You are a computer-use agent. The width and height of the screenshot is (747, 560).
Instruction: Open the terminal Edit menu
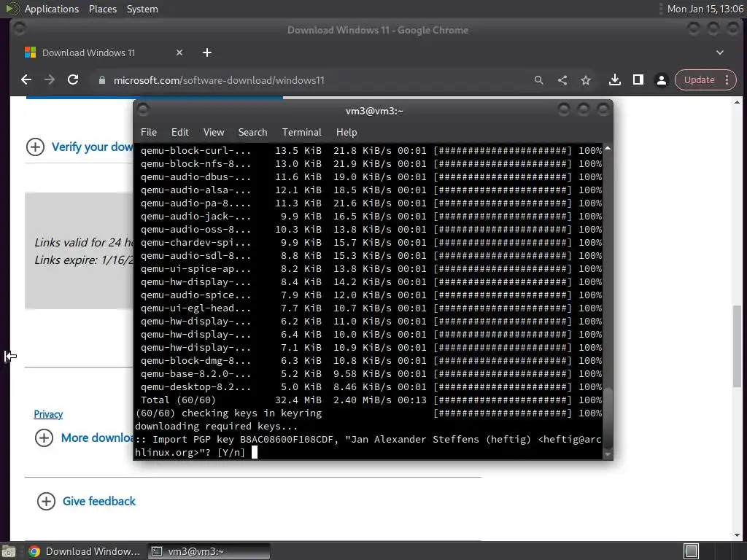(x=179, y=132)
